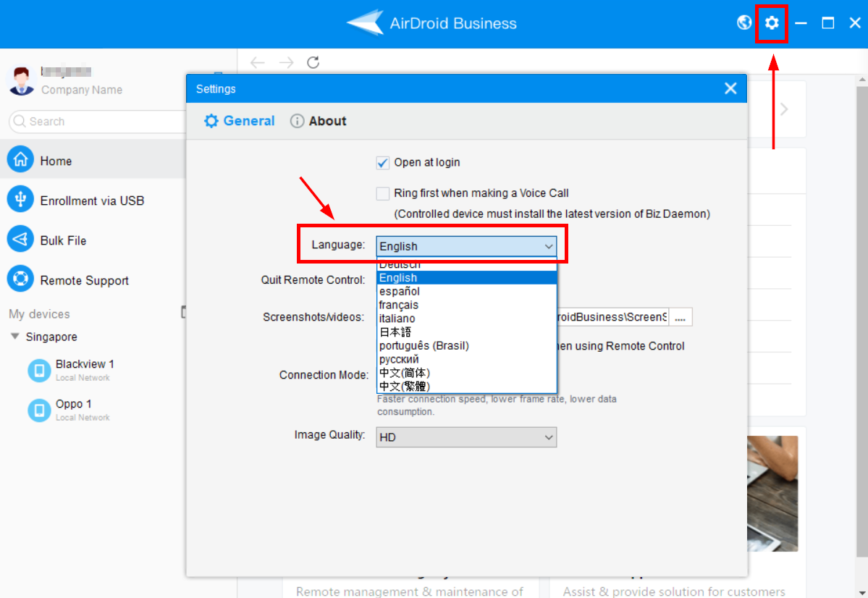Close the Settings dialog
The image size is (868, 598).
point(730,88)
